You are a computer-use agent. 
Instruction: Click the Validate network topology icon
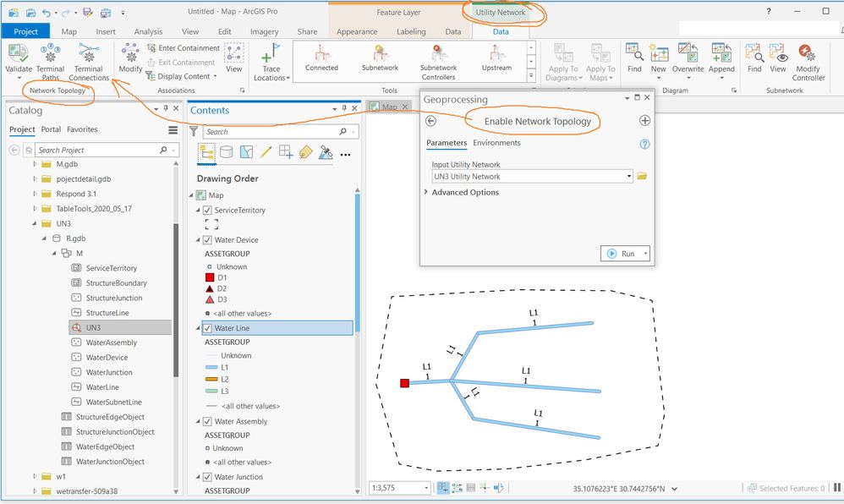pos(19,52)
